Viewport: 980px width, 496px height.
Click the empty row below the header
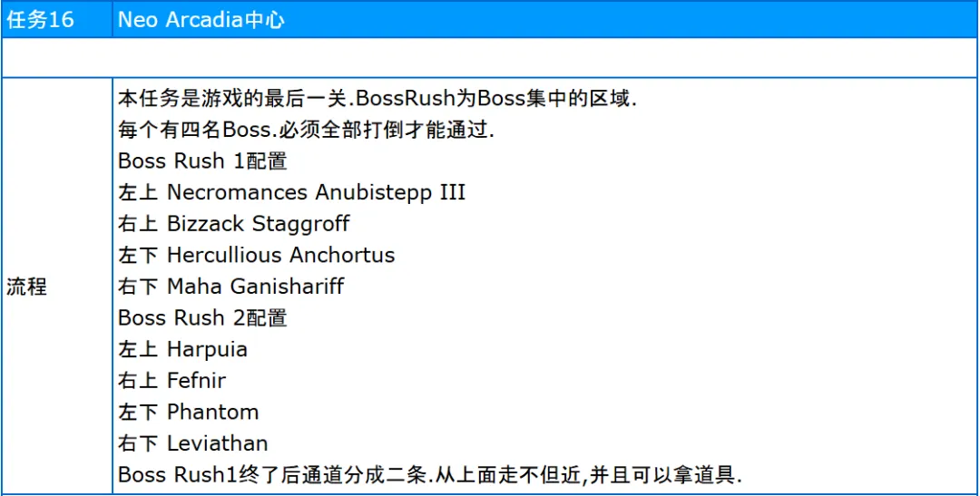point(490,57)
